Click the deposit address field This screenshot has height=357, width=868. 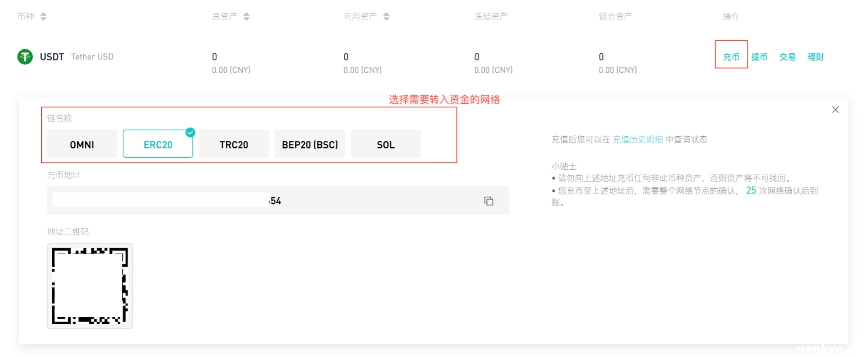[260, 201]
